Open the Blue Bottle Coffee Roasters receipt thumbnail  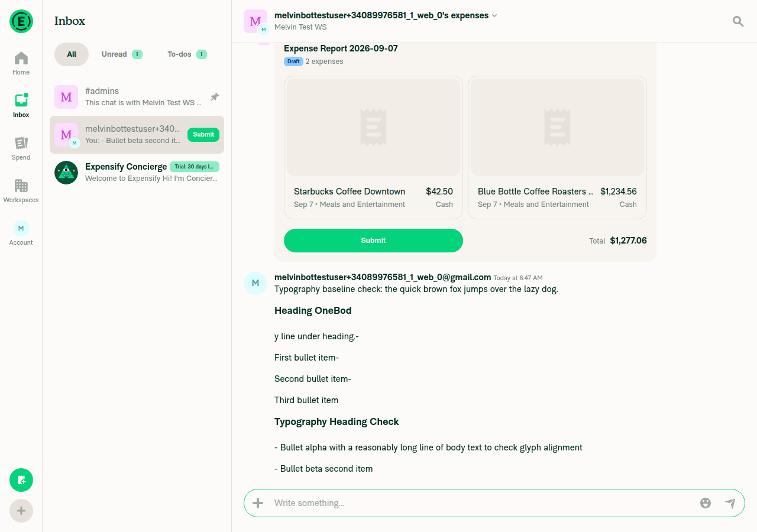(557, 127)
